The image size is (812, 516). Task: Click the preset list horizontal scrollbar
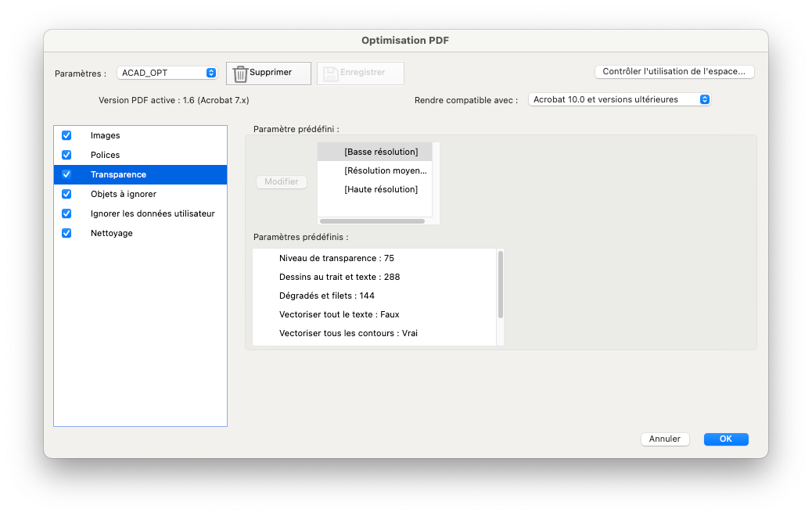pyautogui.click(x=372, y=221)
